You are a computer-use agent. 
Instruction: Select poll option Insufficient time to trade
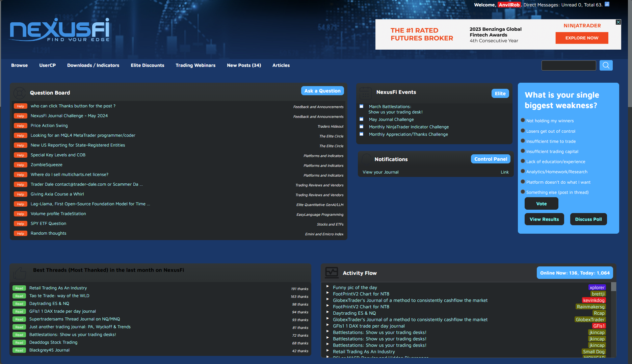(x=523, y=141)
